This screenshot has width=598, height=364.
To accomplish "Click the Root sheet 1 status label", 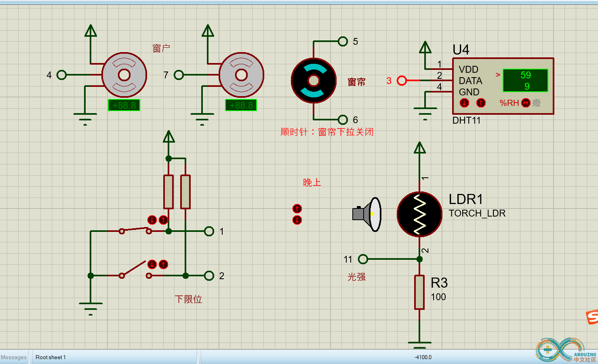I will click(51, 357).
